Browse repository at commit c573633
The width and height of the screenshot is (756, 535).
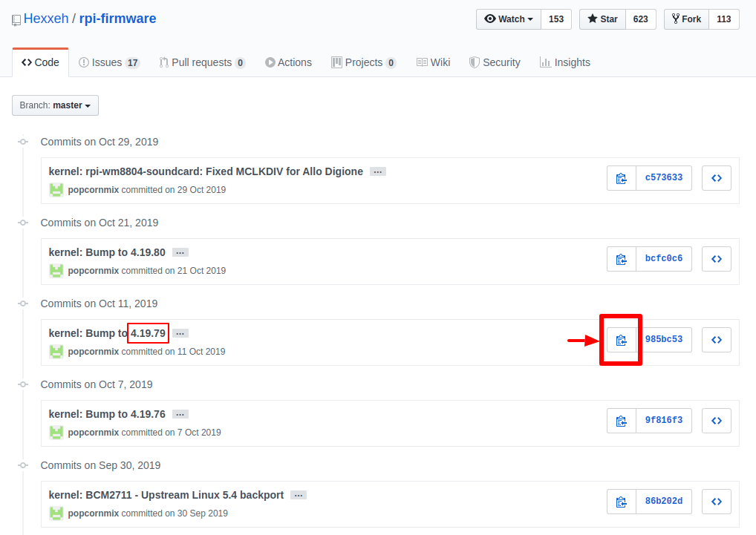pyautogui.click(x=716, y=178)
